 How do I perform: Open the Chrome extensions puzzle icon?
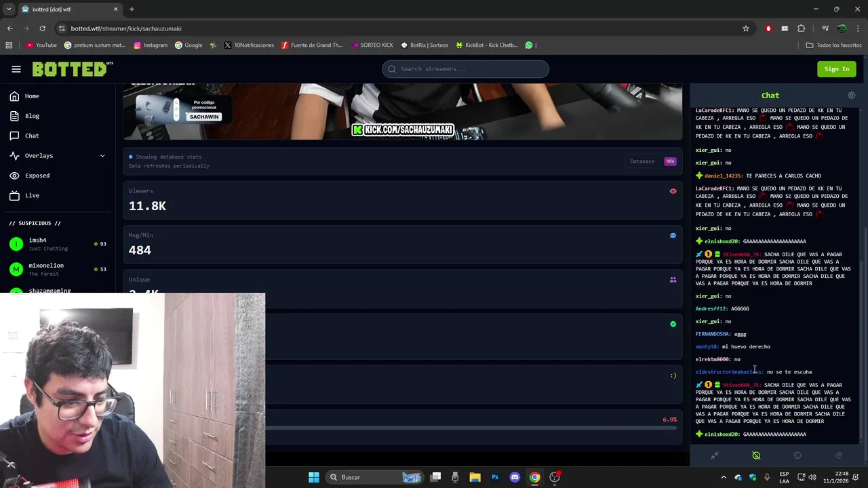(x=802, y=28)
